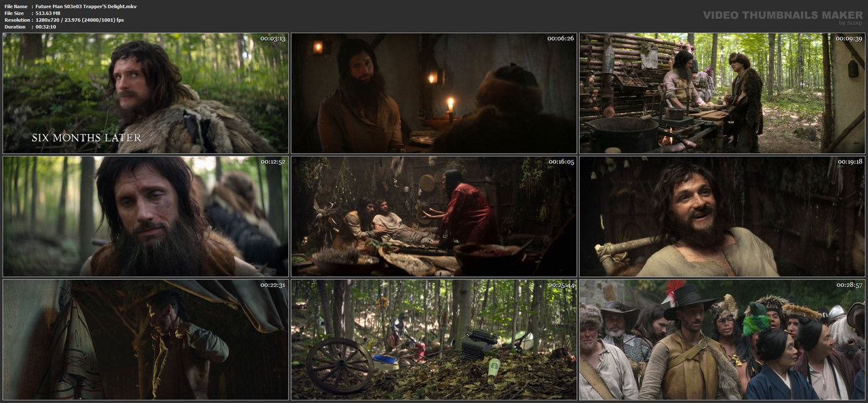Click the timestamp 00:28:57 label
This screenshot has width=868, height=403.
[x=849, y=285]
